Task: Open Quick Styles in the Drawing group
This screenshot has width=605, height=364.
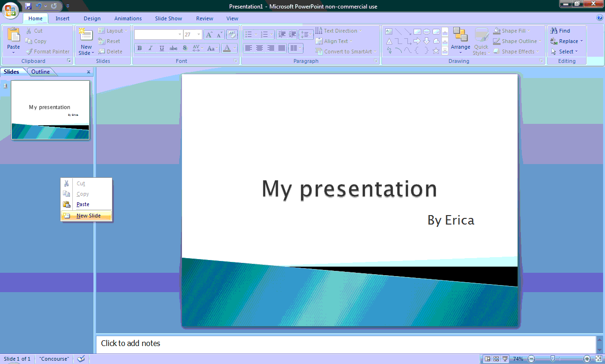Action: (481, 41)
